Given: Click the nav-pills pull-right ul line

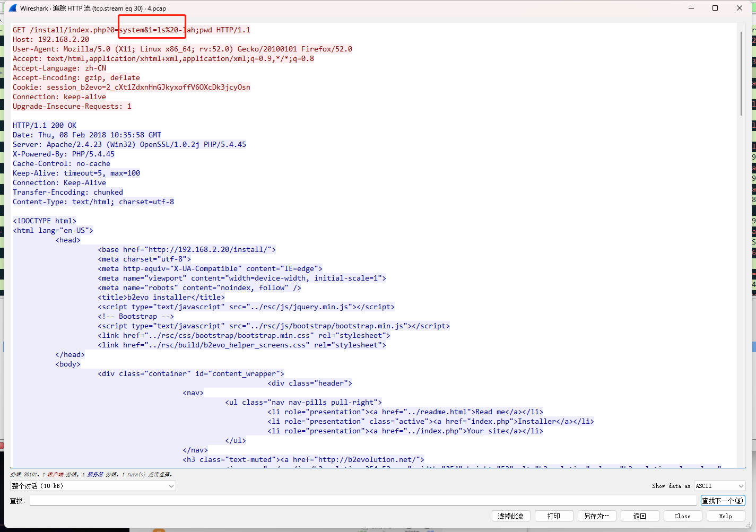Looking at the screenshot, I should pyautogui.click(x=303, y=402).
